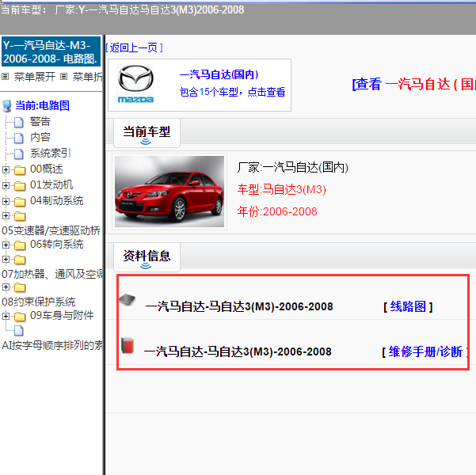This screenshot has width=476, height=475.
Task: Click the 菜单展开 expand-all icon
Action: point(5,77)
